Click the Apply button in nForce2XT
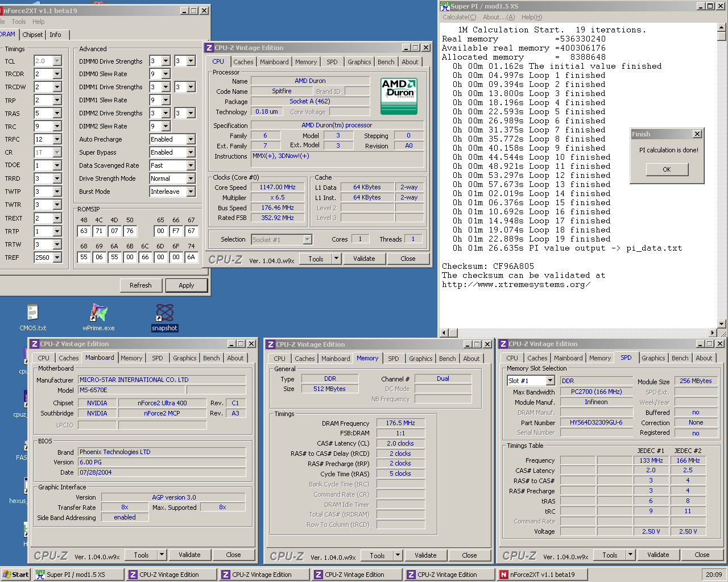 pyautogui.click(x=187, y=285)
